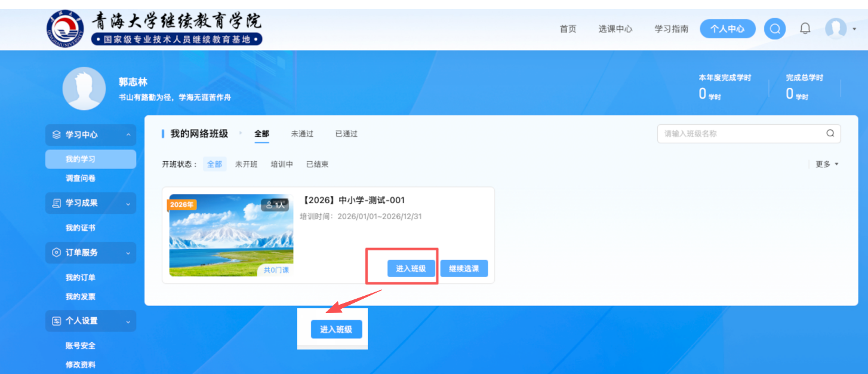This screenshot has width=868, height=374.
Task: Collapse the 学习中心 sidebar section
Action: pyautogui.click(x=128, y=135)
